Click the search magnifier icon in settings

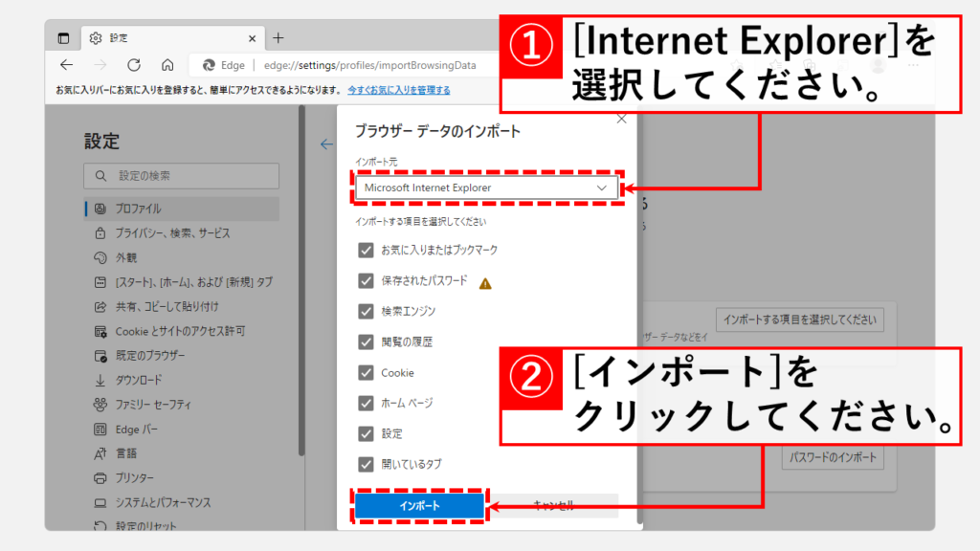coord(100,176)
